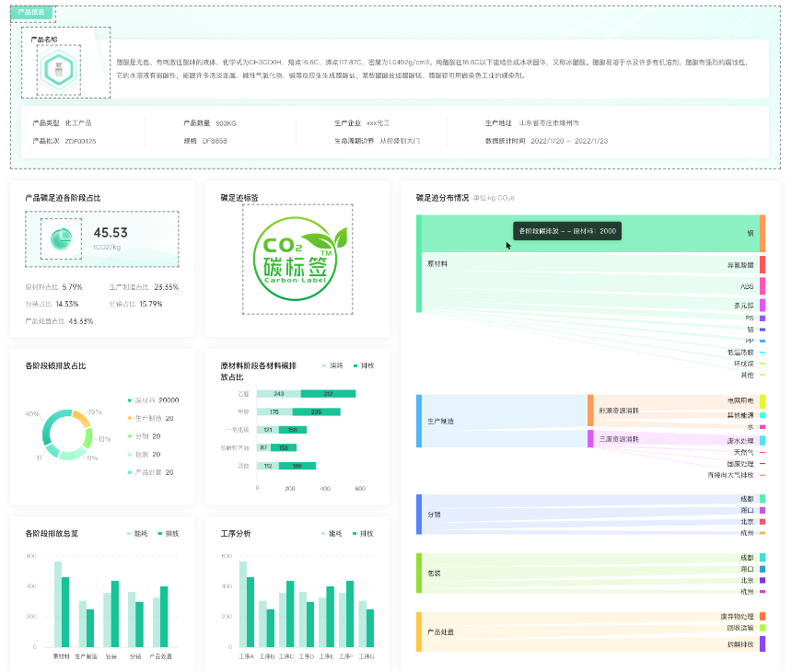Click the orange 钢 color block in Sankey
Image resolution: width=792 pixels, height=672 pixels.
(x=763, y=233)
